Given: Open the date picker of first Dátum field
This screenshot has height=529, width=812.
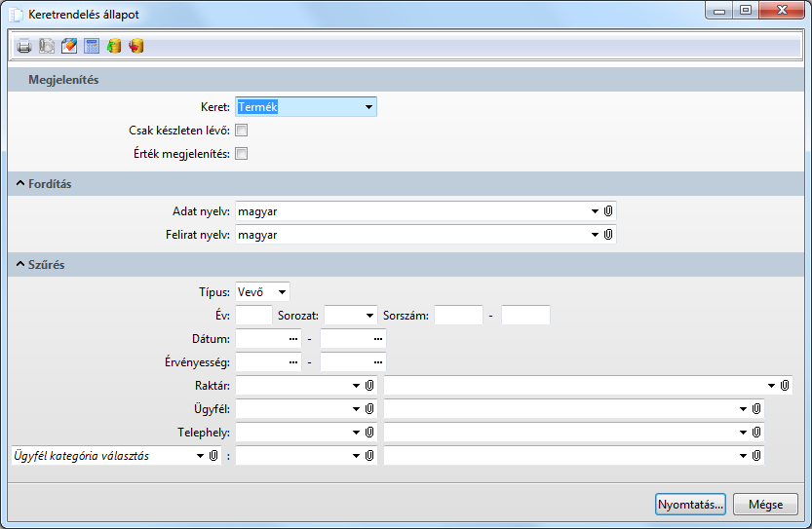Looking at the screenshot, I should (294, 339).
